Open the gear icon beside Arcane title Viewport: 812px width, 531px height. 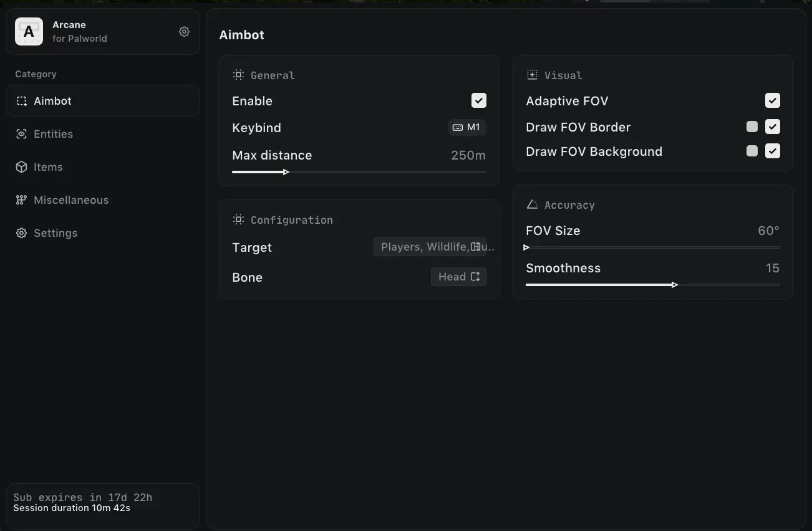(x=184, y=32)
